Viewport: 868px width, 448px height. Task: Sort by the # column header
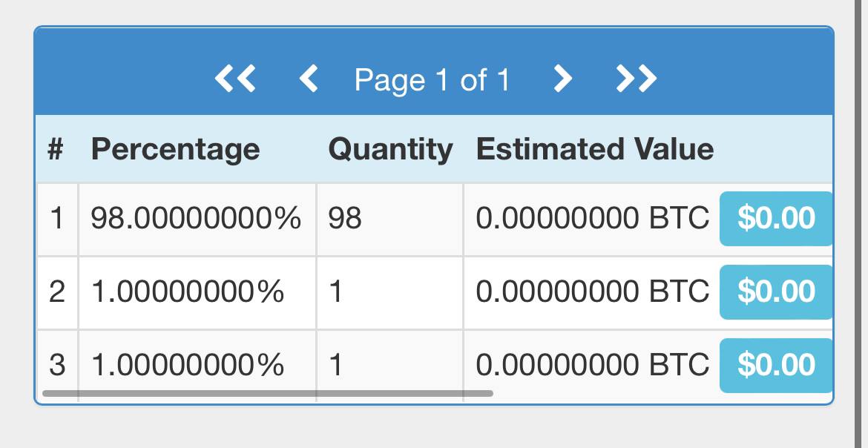(x=55, y=150)
